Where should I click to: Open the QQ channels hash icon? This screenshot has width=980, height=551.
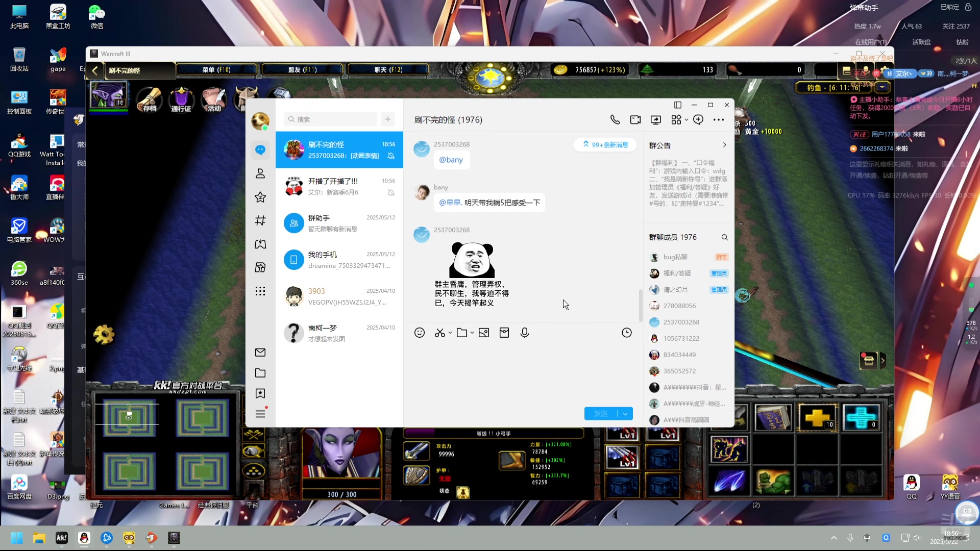click(260, 220)
